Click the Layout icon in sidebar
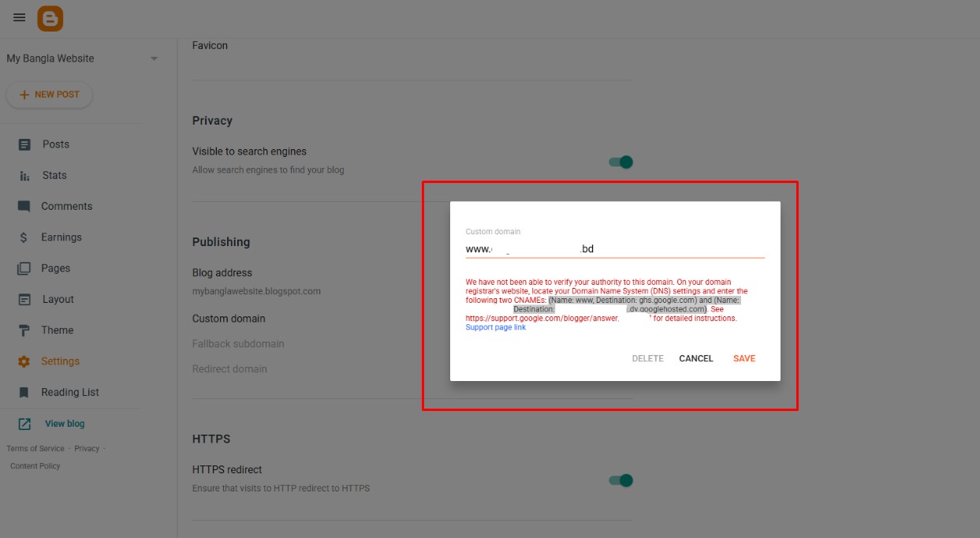The image size is (980, 538). pos(24,300)
